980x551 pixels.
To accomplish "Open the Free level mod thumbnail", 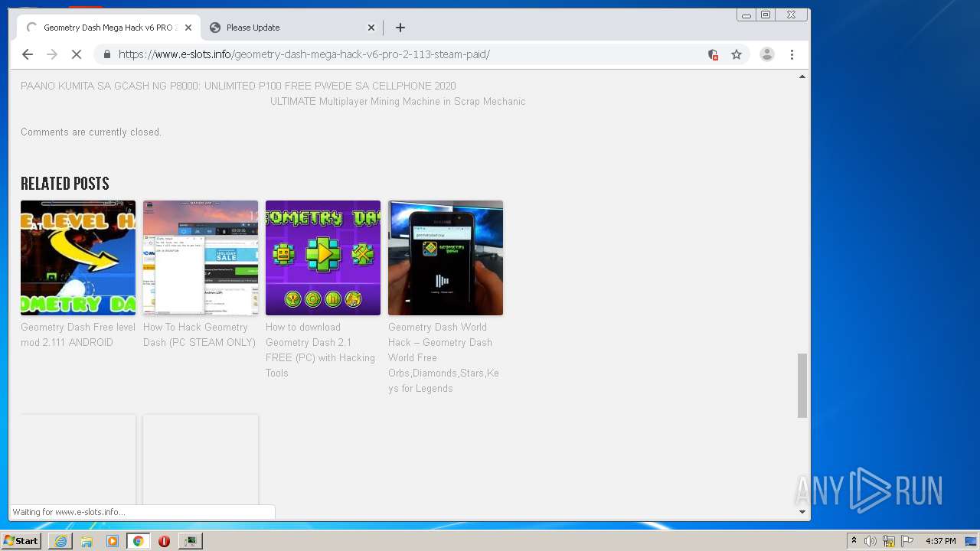I will 78,258.
